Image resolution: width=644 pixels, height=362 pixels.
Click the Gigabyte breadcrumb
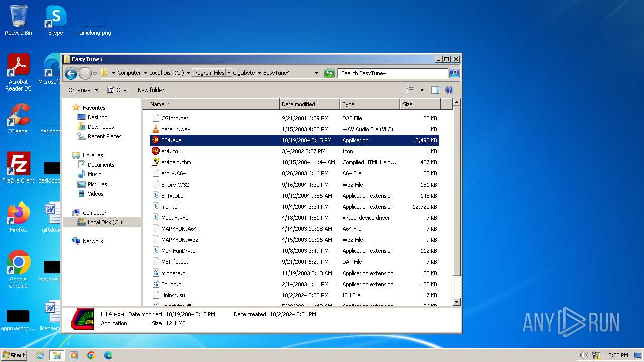coord(244,73)
